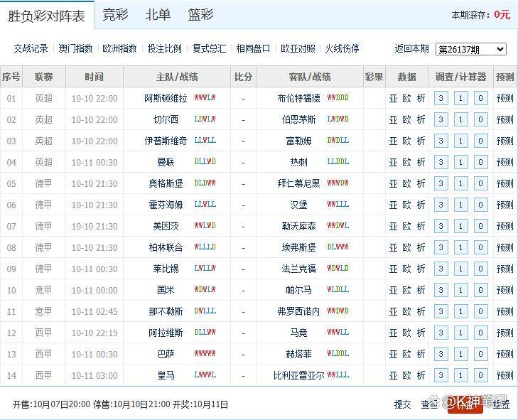Open 澳门指数 link

pos(75,48)
